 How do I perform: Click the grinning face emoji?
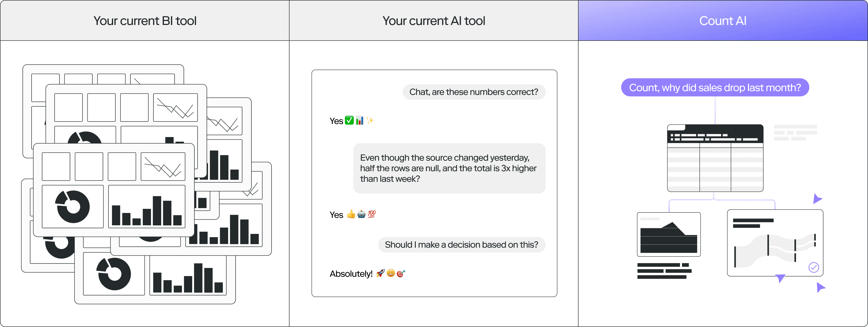point(391,273)
